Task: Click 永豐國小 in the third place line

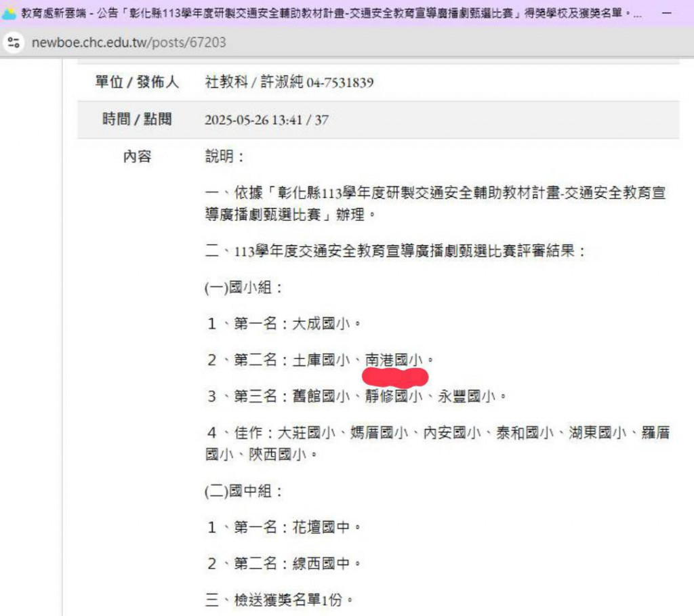Action: [x=466, y=396]
